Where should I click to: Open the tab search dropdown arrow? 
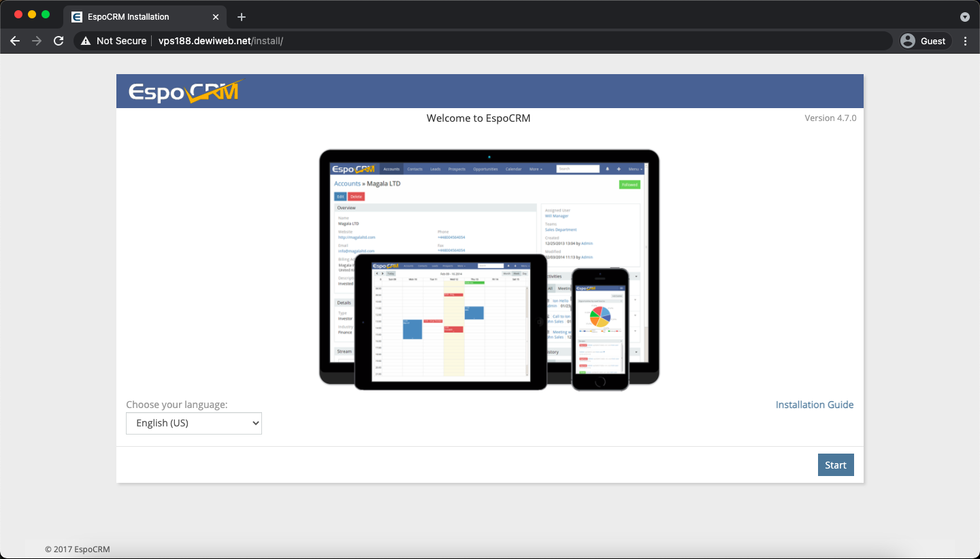click(x=964, y=16)
